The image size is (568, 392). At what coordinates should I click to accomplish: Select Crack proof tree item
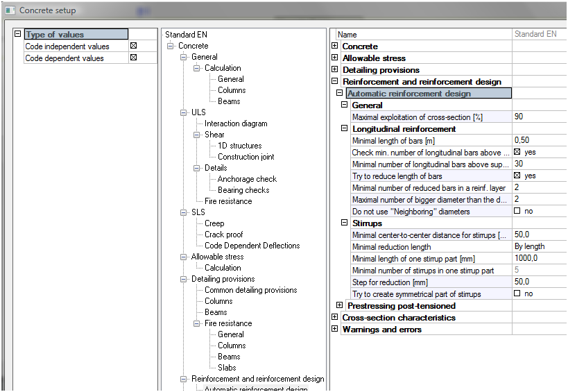point(223,235)
